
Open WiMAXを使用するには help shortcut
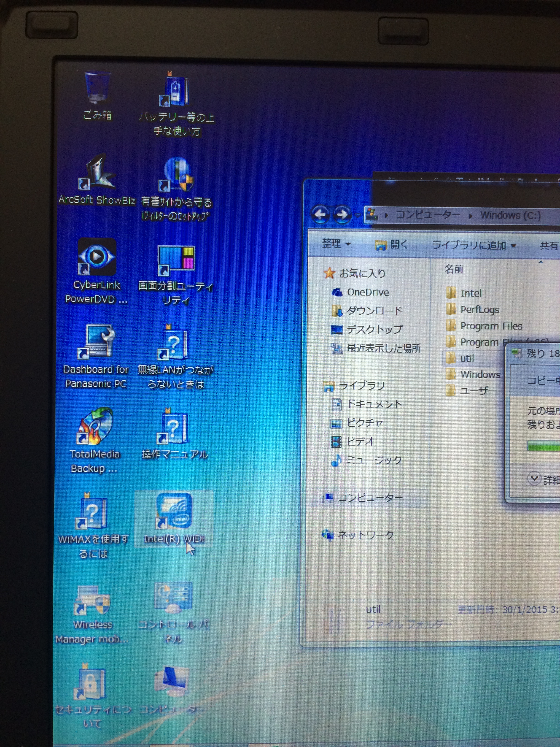click(x=93, y=525)
